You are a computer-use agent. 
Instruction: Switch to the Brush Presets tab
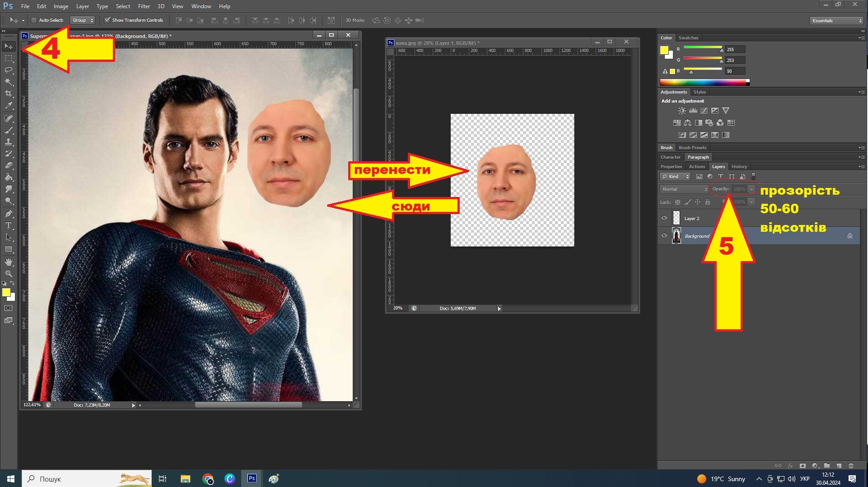[692, 148]
